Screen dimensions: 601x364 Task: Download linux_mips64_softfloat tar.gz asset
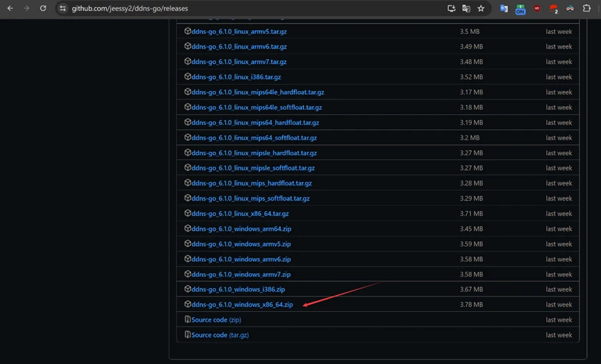[254, 138]
